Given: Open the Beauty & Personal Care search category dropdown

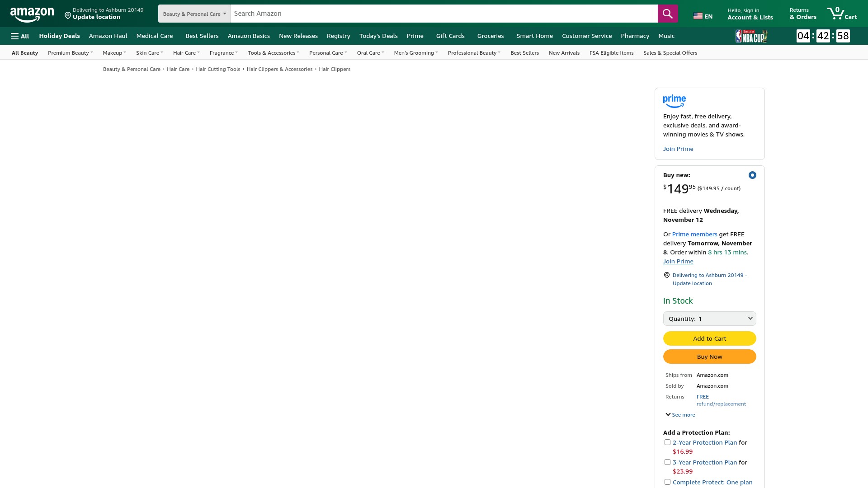Looking at the screenshot, I should pos(194,14).
